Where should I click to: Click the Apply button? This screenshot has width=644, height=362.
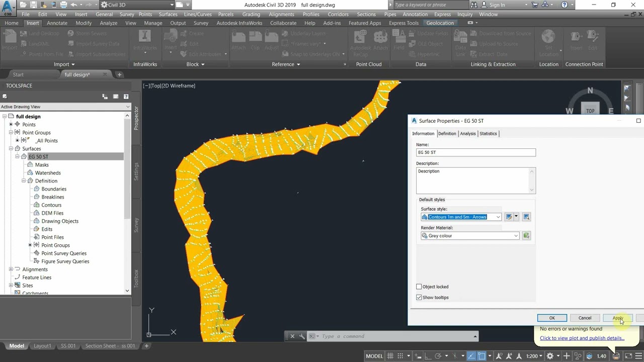pos(618,318)
